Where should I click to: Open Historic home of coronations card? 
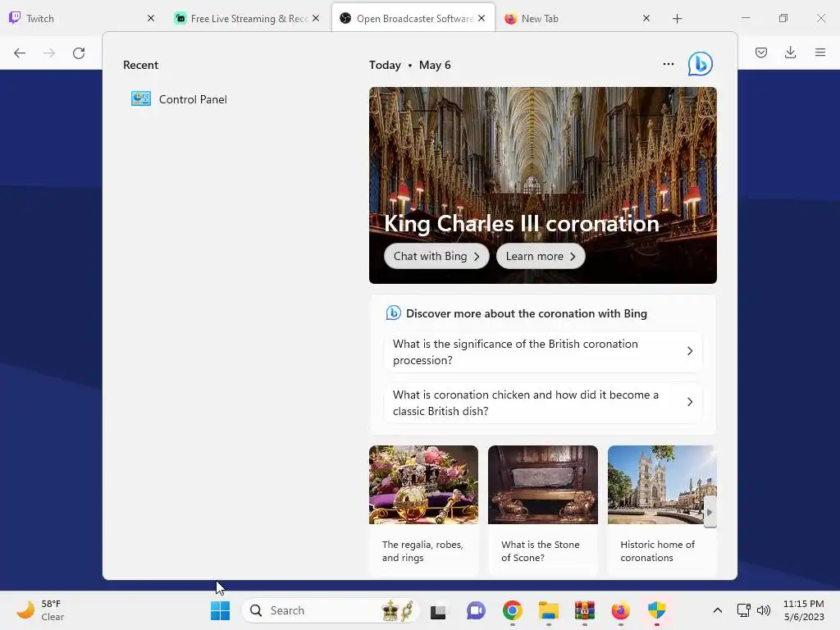pyautogui.click(x=662, y=510)
